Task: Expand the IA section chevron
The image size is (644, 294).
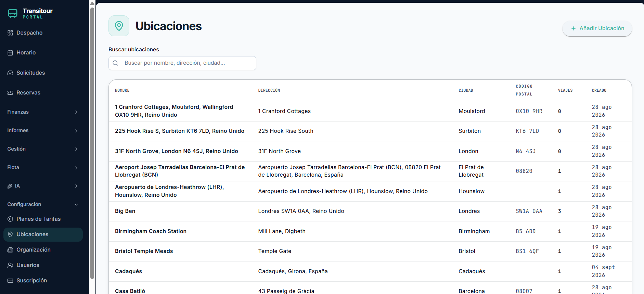Action: [x=76, y=186]
